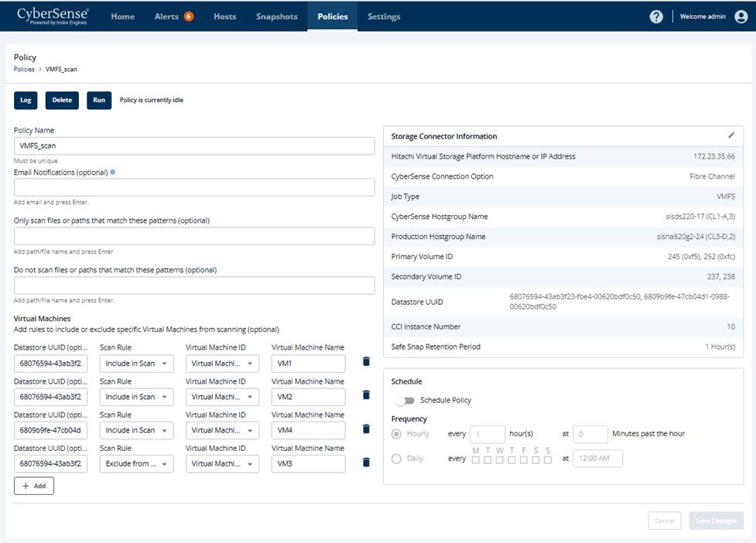The image size is (756, 543).
Task: Check the Thursday checkbox
Action: click(x=511, y=460)
